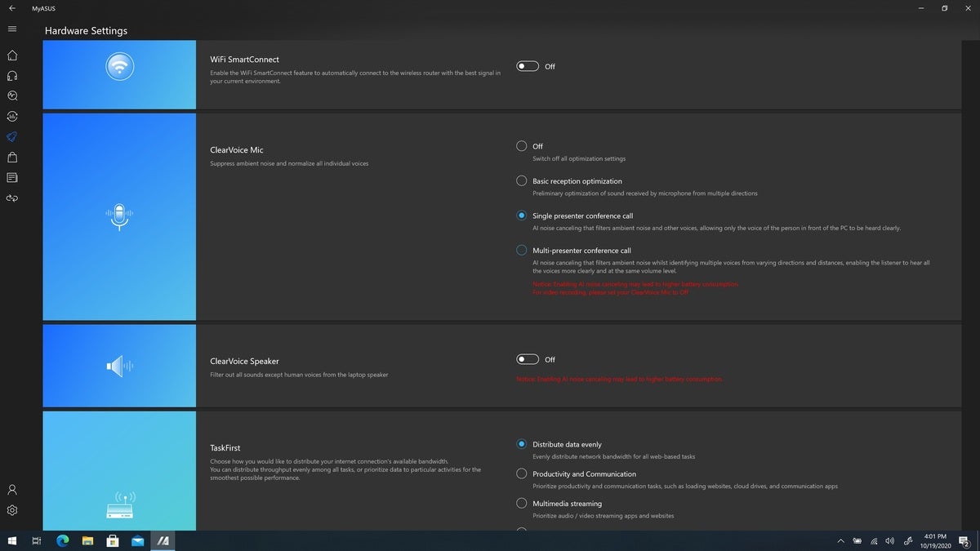The height and width of the screenshot is (551, 980).
Task: Open File Explorer from taskbar
Action: [87, 540]
